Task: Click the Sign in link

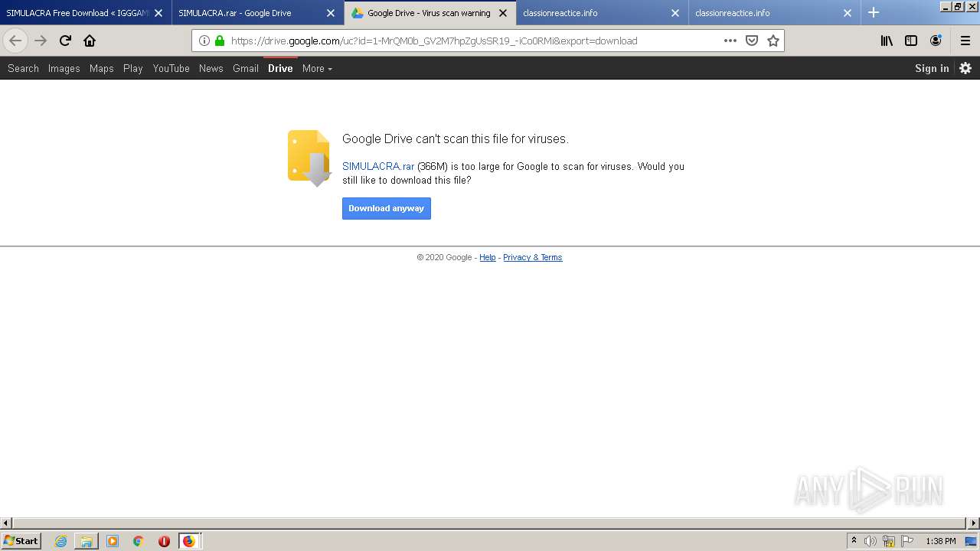Action: pos(932,68)
